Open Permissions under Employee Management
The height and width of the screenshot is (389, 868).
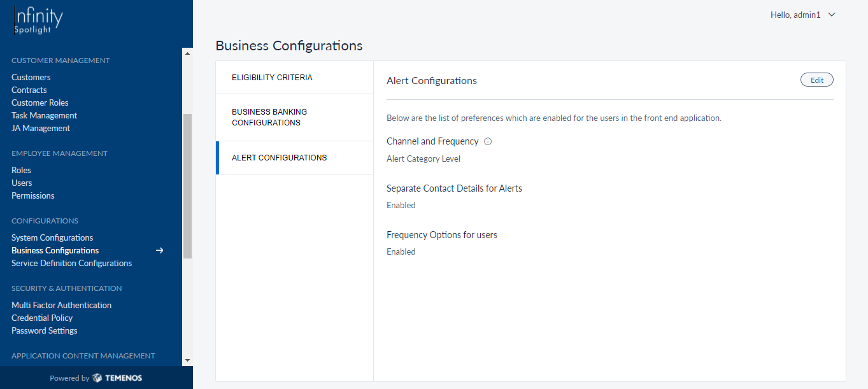point(33,195)
